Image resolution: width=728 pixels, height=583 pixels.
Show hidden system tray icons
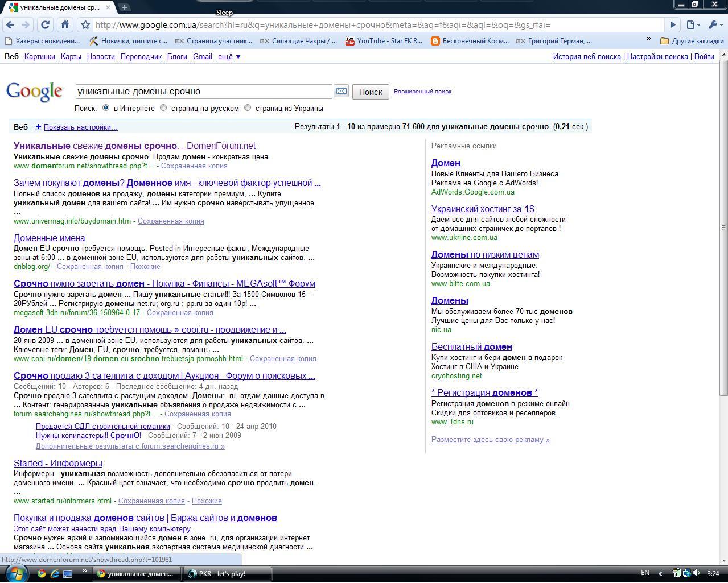coord(661,573)
